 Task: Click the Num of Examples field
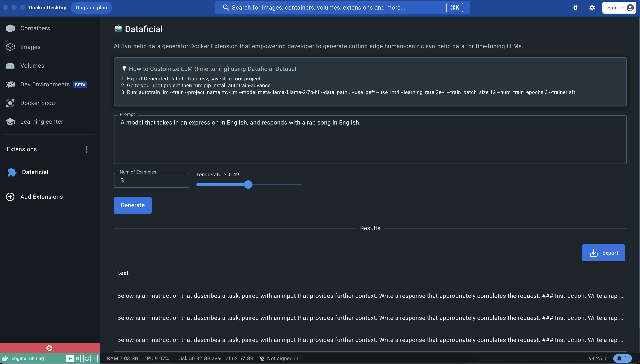pyautogui.click(x=151, y=181)
